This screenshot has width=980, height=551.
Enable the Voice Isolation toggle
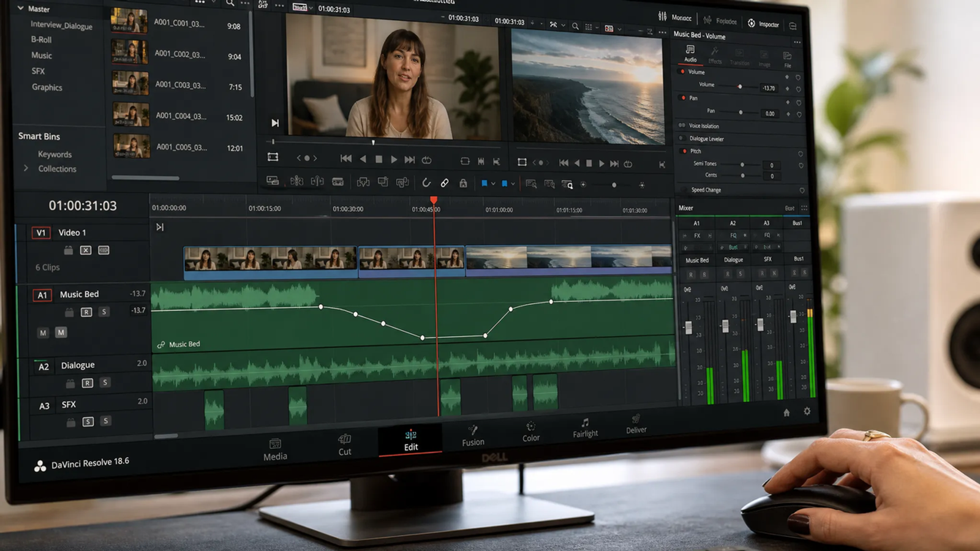tap(682, 126)
